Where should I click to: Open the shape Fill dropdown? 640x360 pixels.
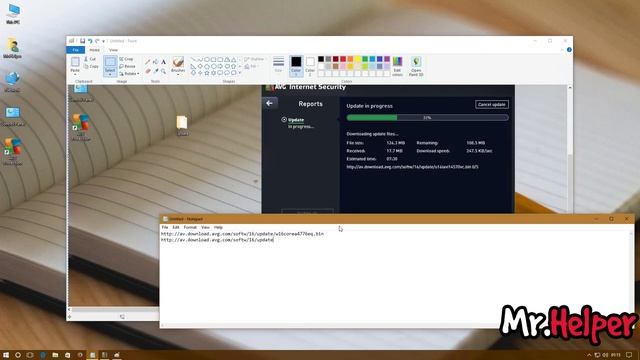click(251, 66)
